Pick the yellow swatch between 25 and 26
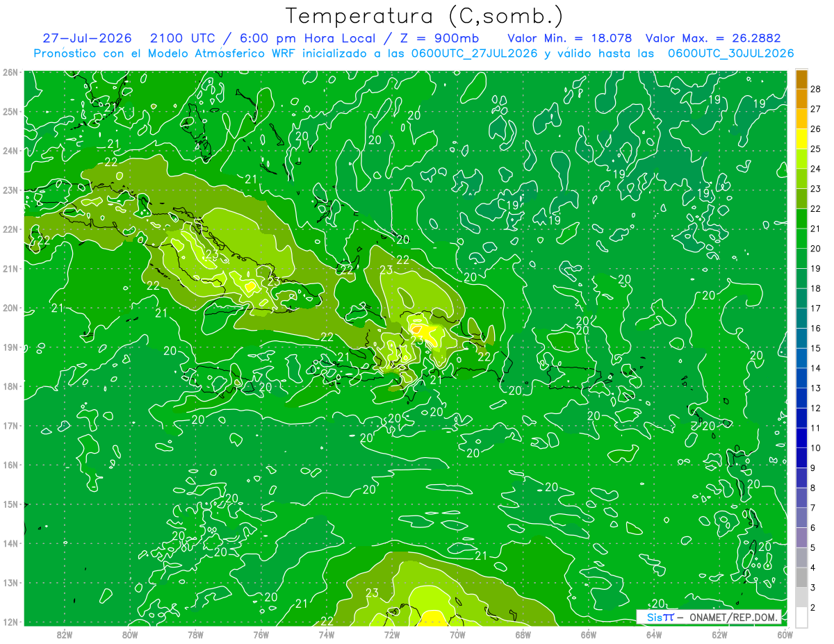 (801, 138)
